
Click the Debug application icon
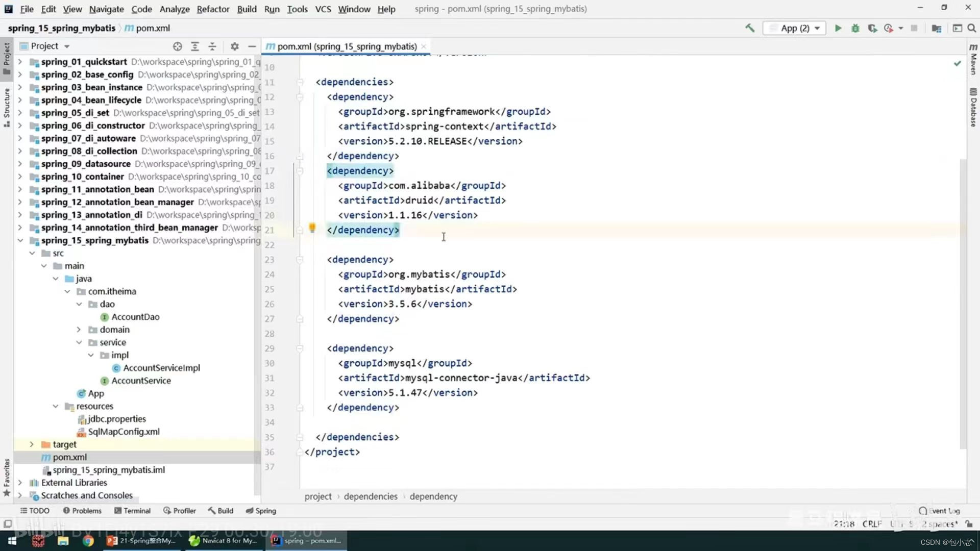point(855,28)
